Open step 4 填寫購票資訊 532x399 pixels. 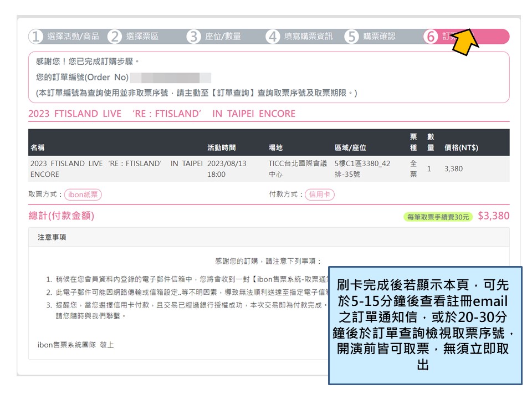[300, 37]
